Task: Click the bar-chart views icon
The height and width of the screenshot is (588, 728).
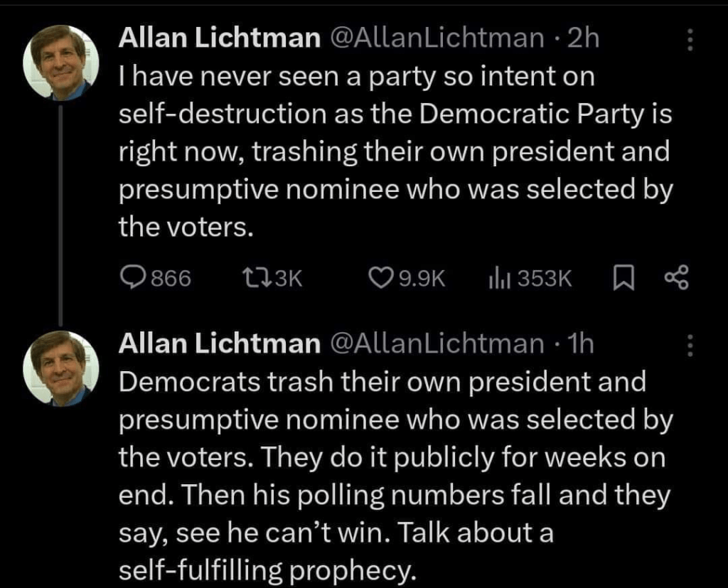Action: point(496,278)
